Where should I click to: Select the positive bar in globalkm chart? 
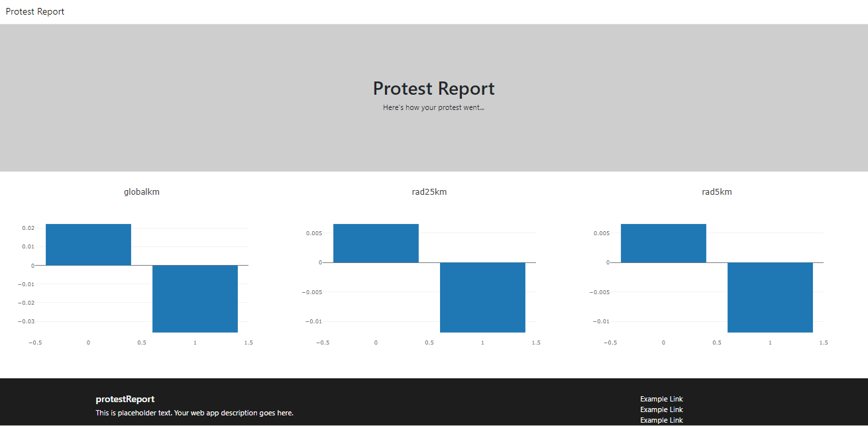pyautogui.click(x=88, y=244)
